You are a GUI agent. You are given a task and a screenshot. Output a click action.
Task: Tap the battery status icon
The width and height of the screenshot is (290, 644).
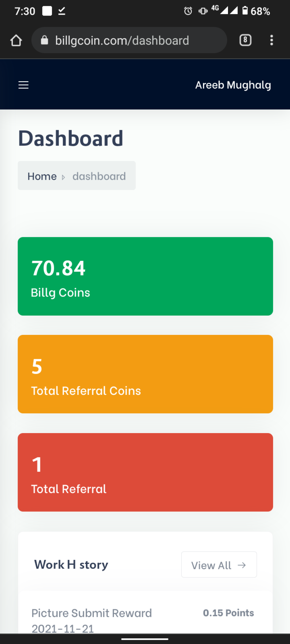[245, 11]
